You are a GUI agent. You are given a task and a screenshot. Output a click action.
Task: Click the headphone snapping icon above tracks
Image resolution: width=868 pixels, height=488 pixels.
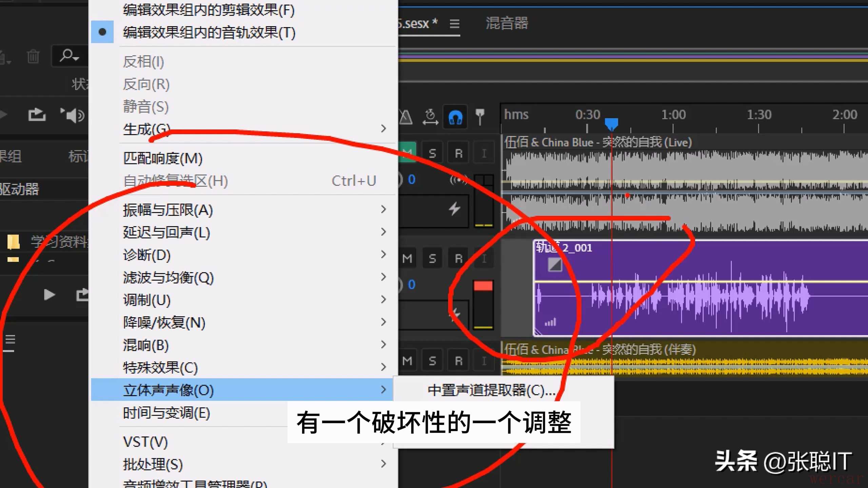455,118
